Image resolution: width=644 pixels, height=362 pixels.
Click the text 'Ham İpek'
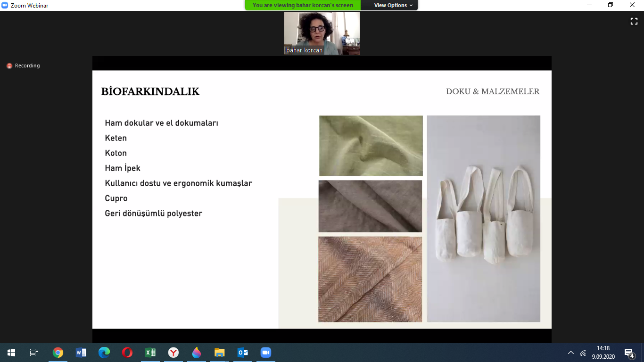(x=123, y=168)
